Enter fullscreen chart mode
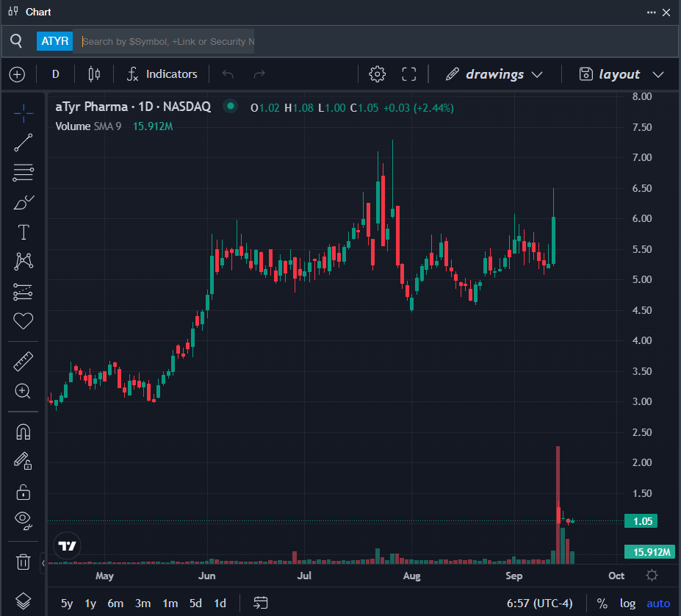681x616 pixels. [409, 74]
